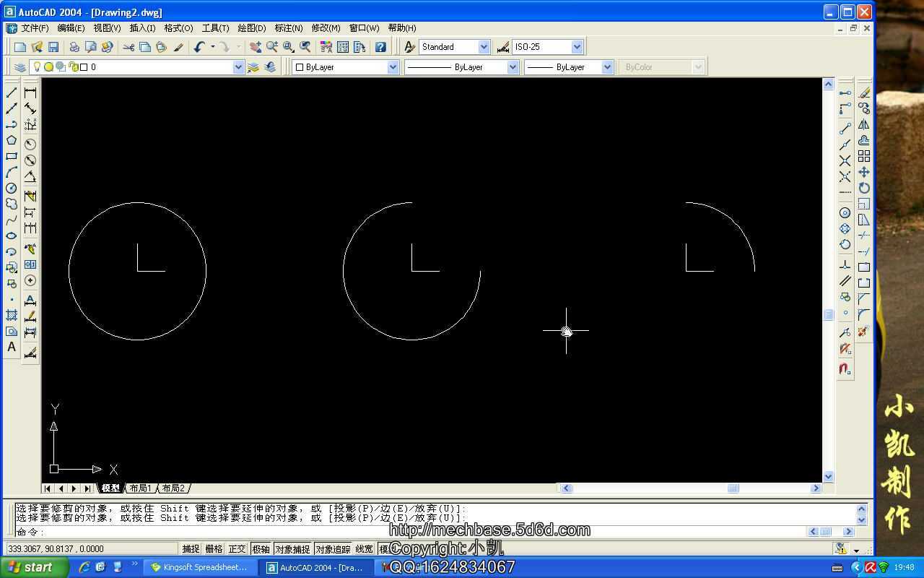This screenshot has width=924, height=578.
Task: Select the Revision Cloud tool
Action: click(12, 204)
